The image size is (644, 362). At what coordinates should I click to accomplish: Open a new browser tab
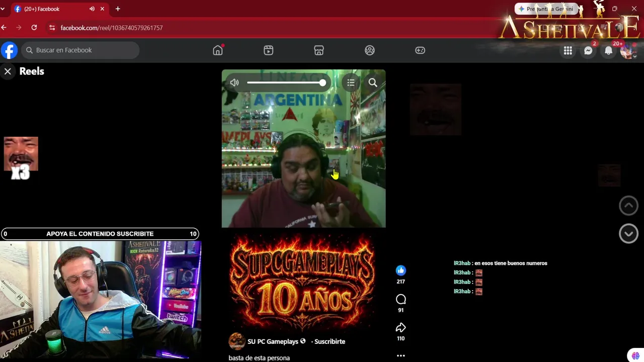click(118, 9)
